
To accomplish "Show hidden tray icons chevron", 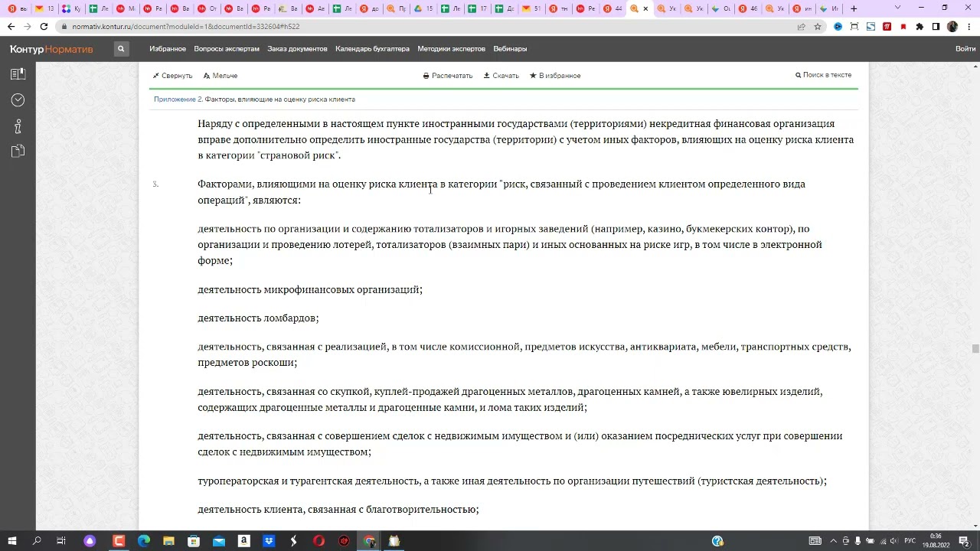I will tap(834, 541).
